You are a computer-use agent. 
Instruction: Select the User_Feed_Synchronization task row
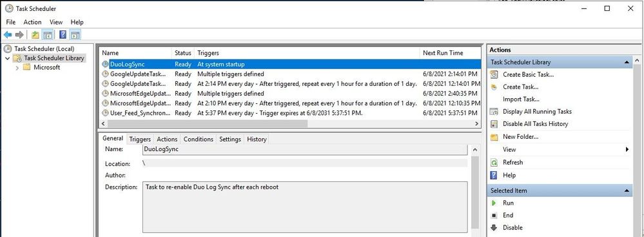coord(289,113)
